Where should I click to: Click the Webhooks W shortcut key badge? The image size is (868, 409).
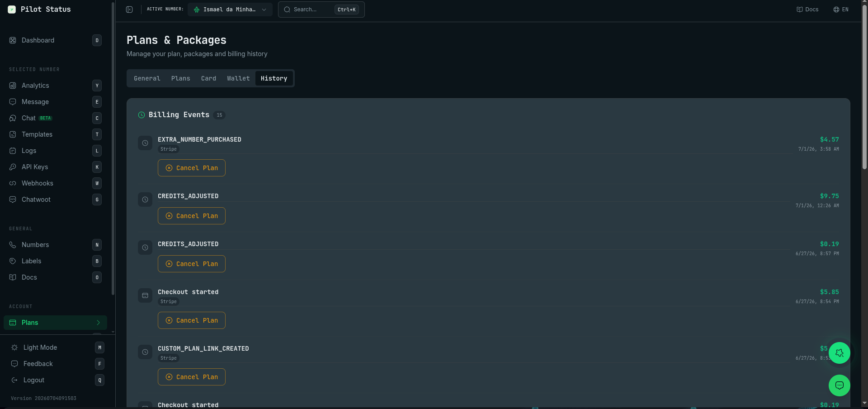tap(97, 183)
